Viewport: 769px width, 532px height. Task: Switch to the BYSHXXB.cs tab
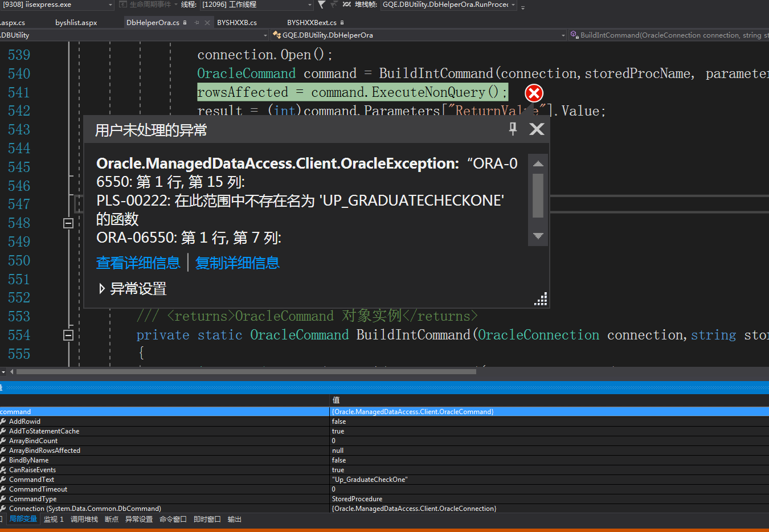(237, 23)
